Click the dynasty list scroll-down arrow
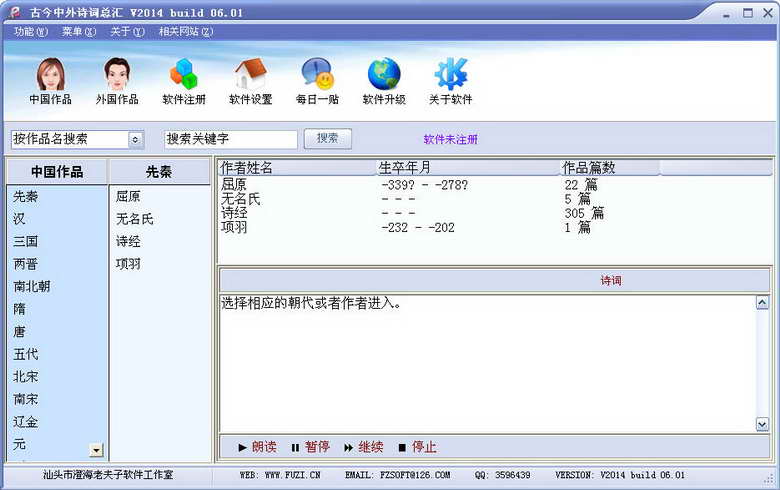Screen dimensions: 780x490 pos(97,450)
